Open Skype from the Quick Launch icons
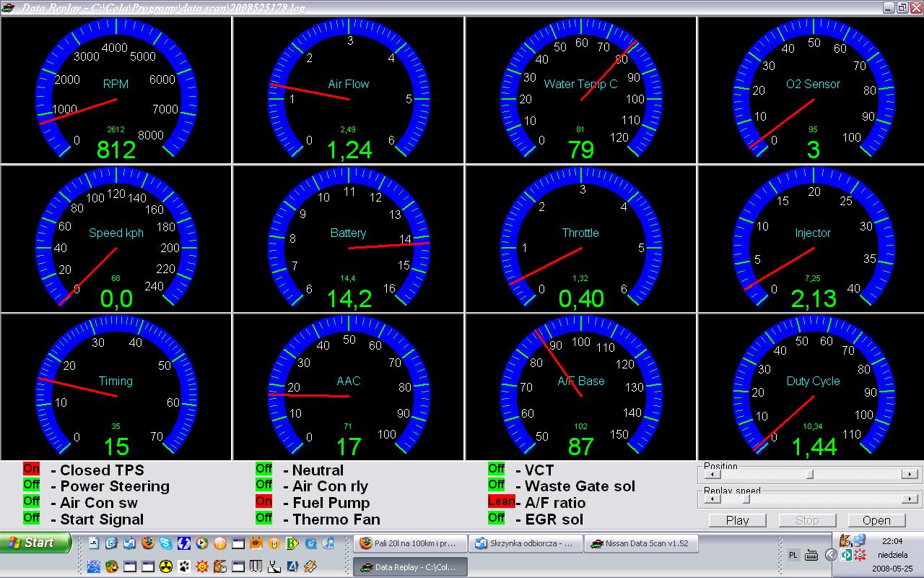 pos(166,543)
